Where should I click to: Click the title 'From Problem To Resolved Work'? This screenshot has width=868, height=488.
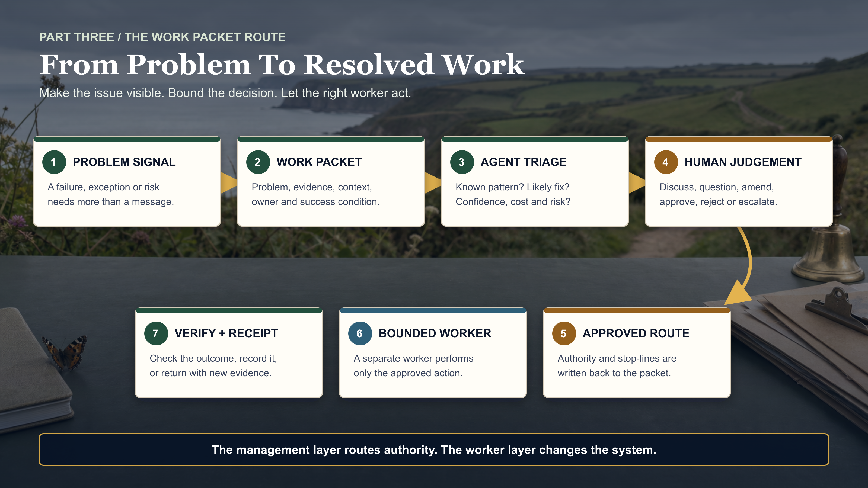pyautogui.click(x=282, y=64)
